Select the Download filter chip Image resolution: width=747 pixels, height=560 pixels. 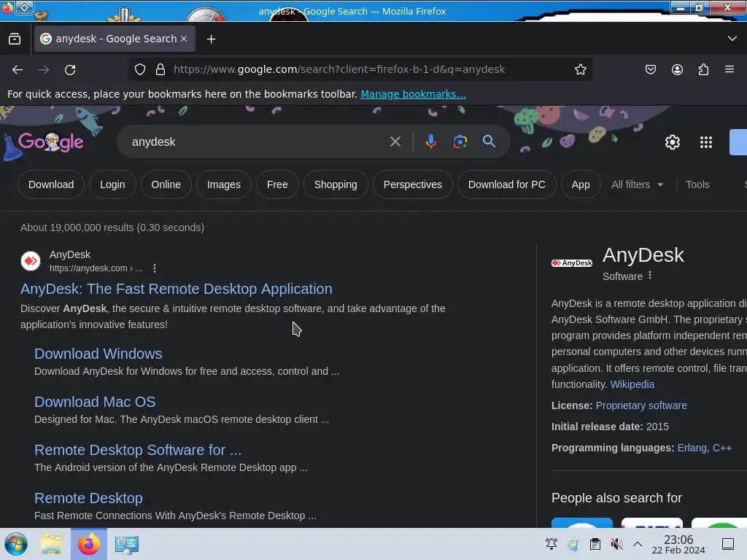51,184
